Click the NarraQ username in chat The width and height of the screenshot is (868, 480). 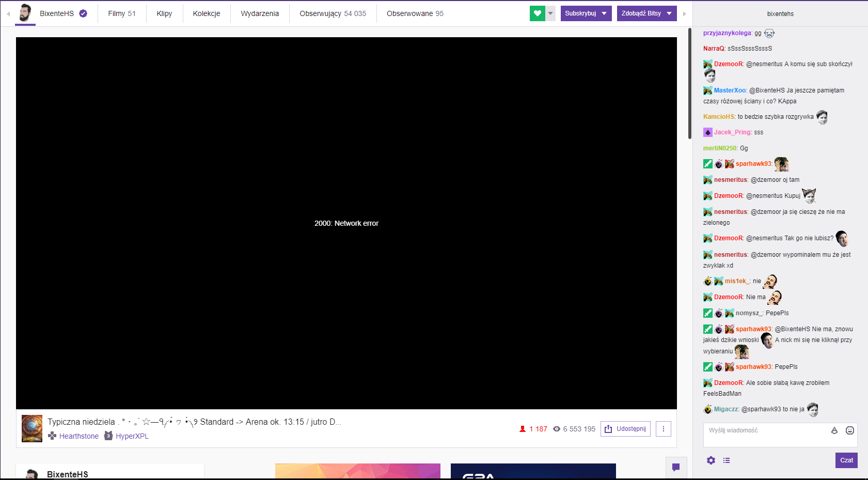tap(714, 49)
